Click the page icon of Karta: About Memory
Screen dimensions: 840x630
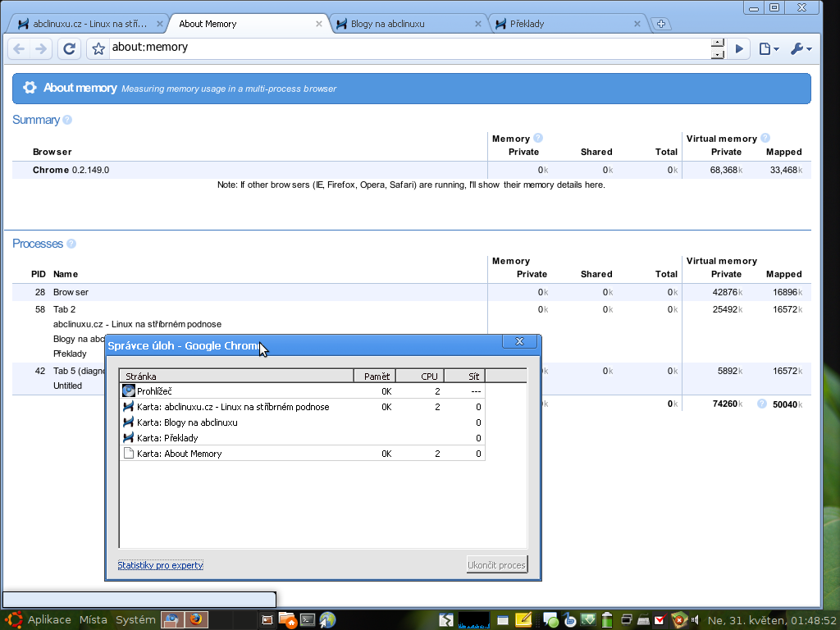129,453
